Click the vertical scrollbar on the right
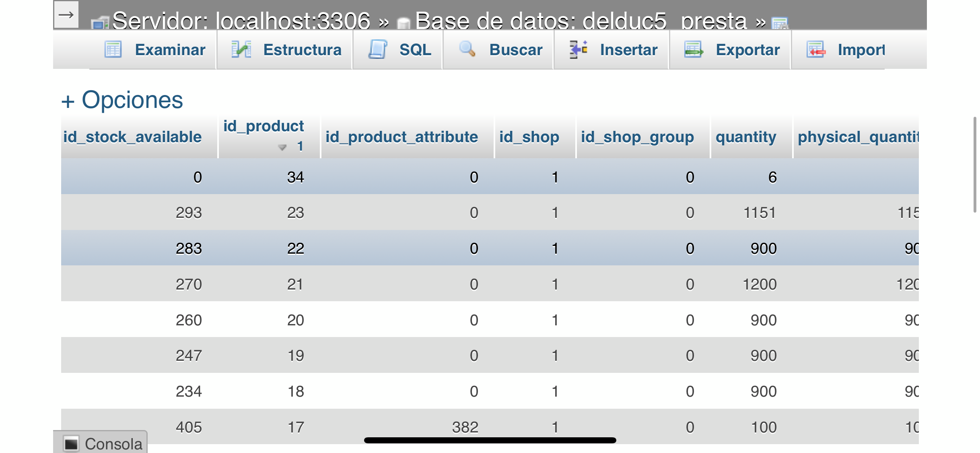The width and height of the screenshot is (980, 453). pos(974,164)
